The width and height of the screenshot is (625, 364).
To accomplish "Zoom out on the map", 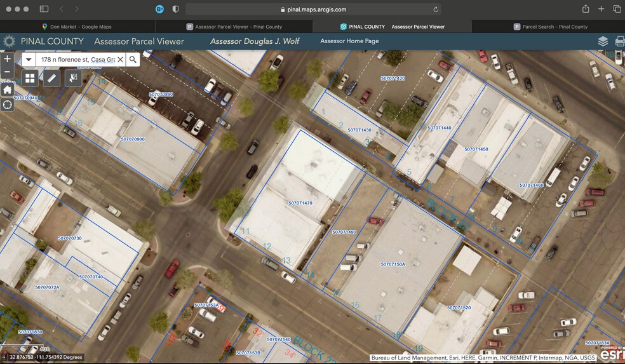I will coord(7,72).
